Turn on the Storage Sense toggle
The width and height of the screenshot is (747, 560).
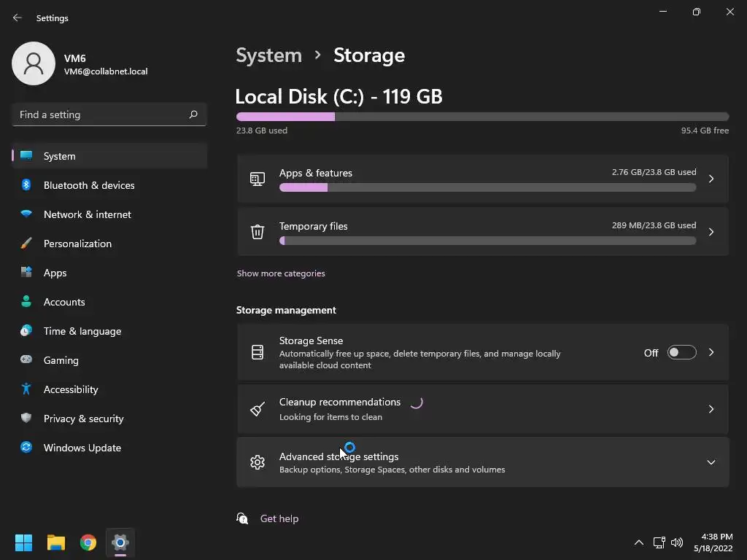click(x=681, y=353)
